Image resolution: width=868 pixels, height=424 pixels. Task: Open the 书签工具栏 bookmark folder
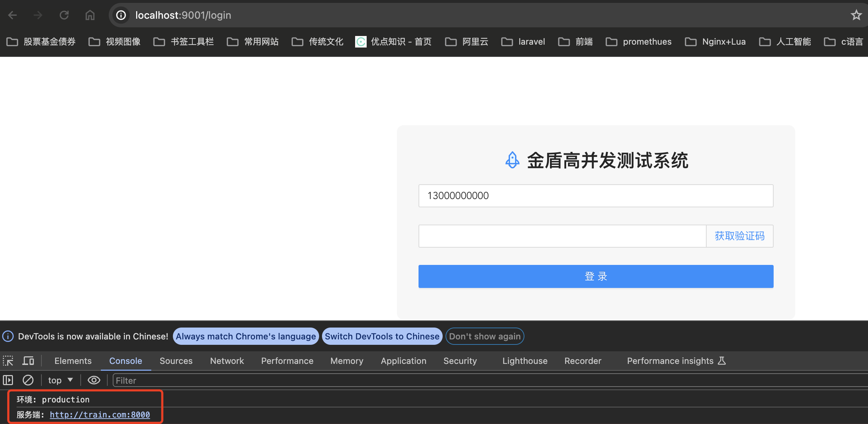tap(184, 42)
